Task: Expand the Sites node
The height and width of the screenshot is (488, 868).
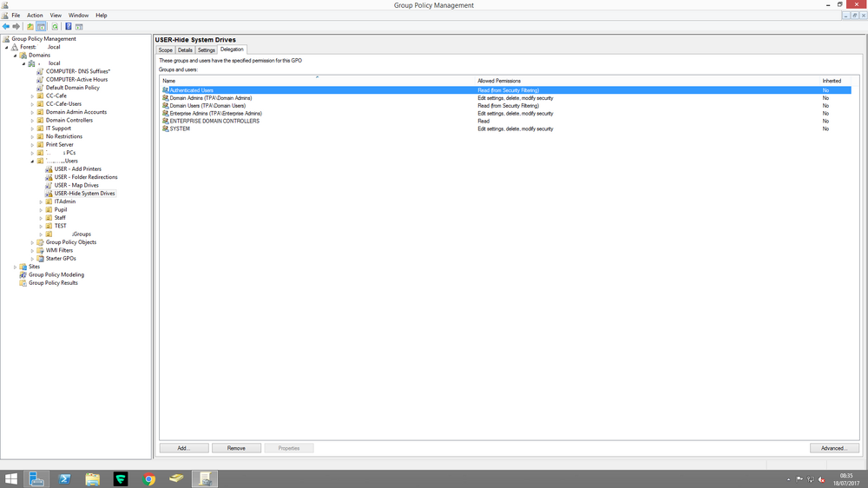Action: point(15,267)
